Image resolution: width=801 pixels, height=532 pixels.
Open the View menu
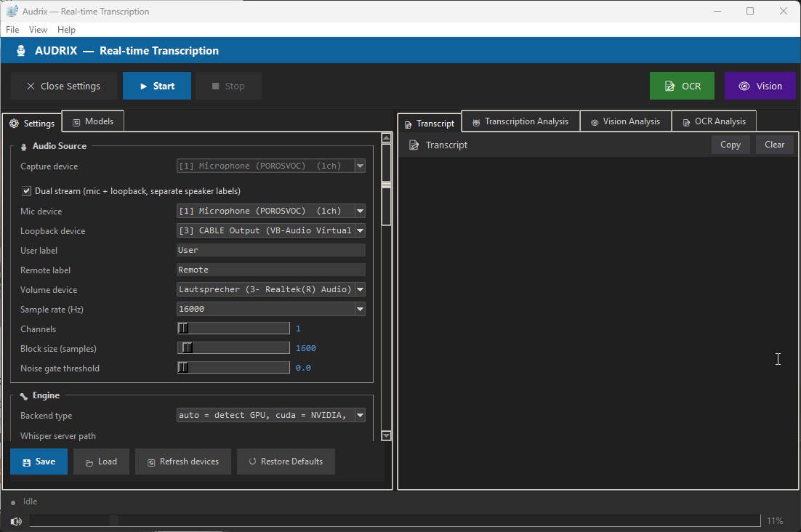click(38, 30)
